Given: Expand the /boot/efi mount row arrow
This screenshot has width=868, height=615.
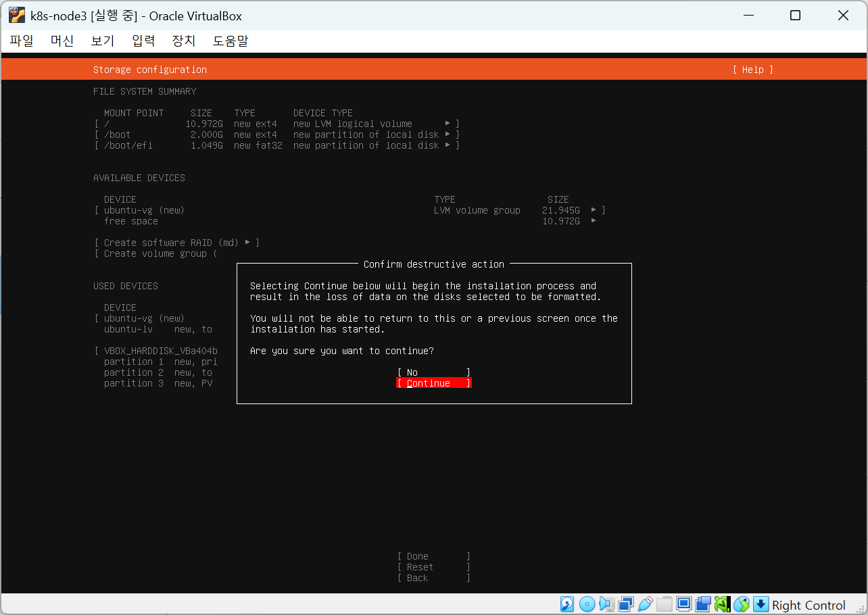Looking at the screenshot, I should [x=448, y=145].
